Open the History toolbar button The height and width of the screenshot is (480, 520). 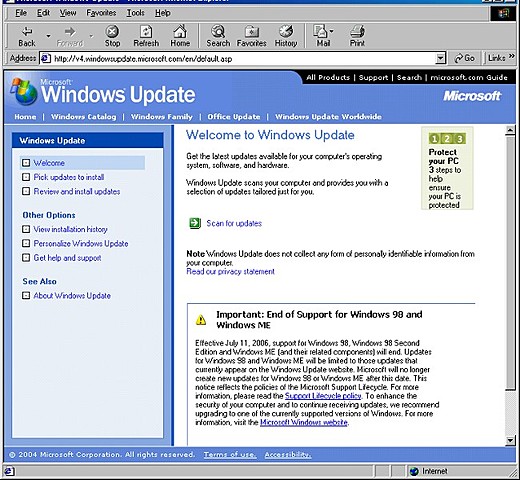coord(286,36)
